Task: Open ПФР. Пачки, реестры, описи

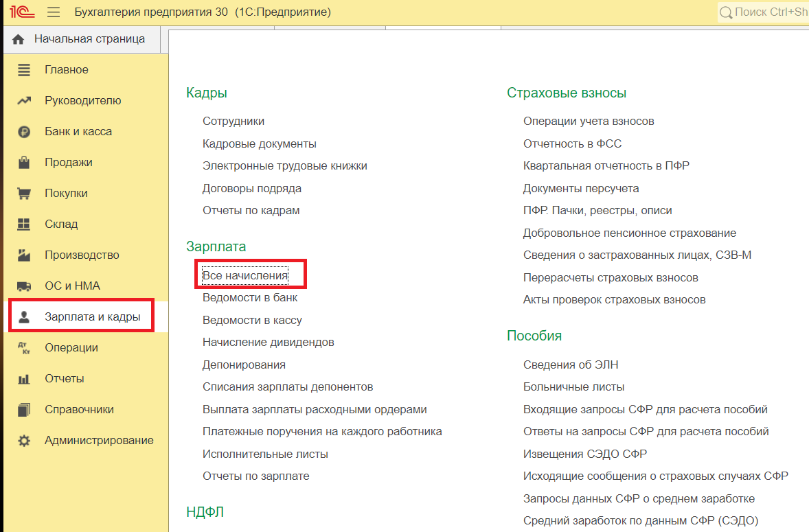Action: click(x=597, y=211)
